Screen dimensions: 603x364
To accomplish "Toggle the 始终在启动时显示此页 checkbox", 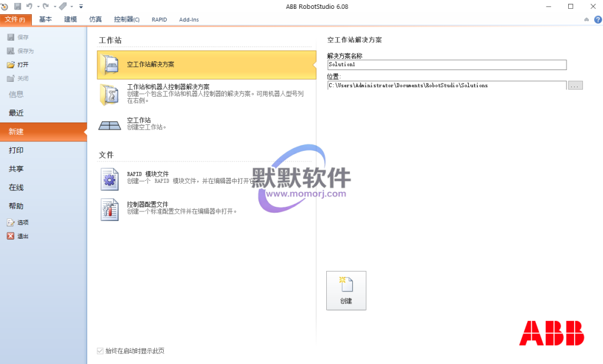I will pos(100,351).
